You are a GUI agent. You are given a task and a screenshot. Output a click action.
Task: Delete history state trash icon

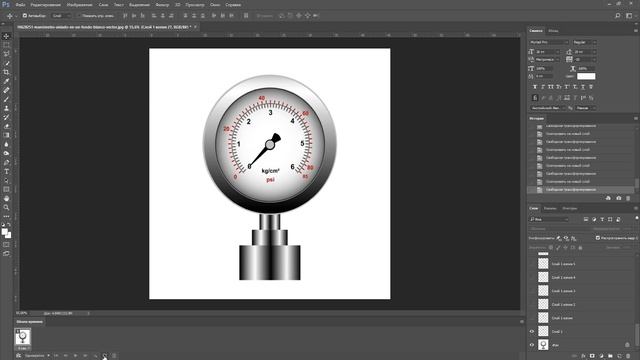click(x=628, y=198)
